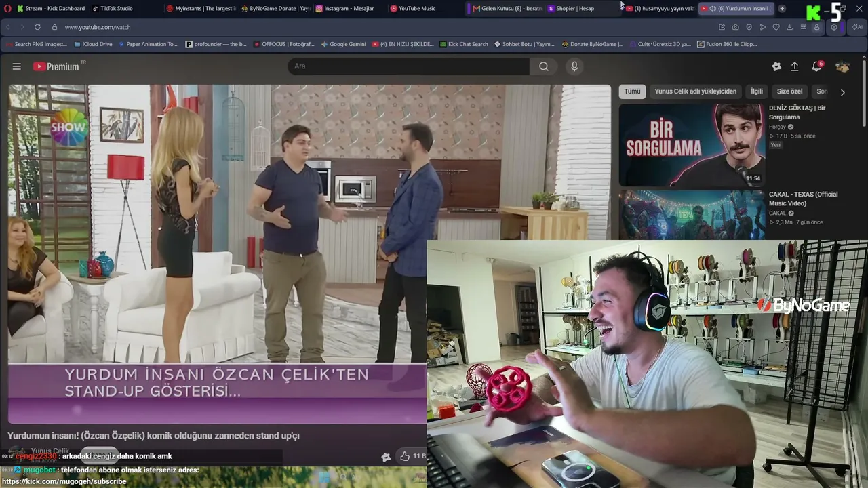Open Kick Chat Search bookmark

pos(464,44)
